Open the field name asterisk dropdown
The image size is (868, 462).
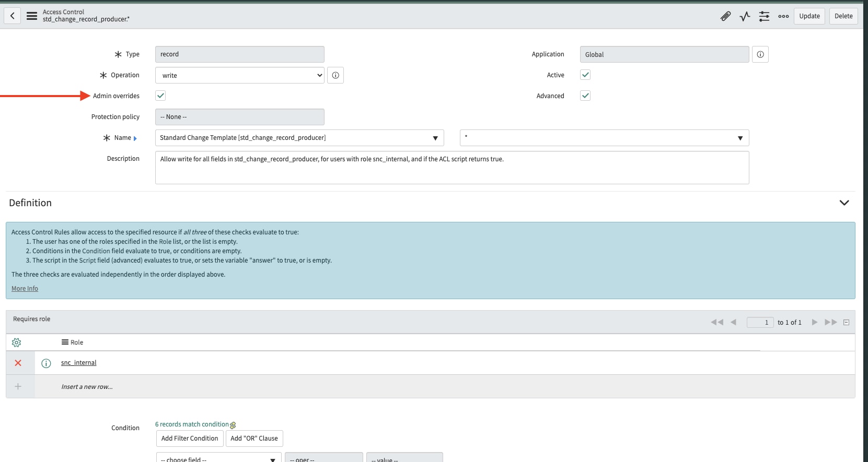605,138
